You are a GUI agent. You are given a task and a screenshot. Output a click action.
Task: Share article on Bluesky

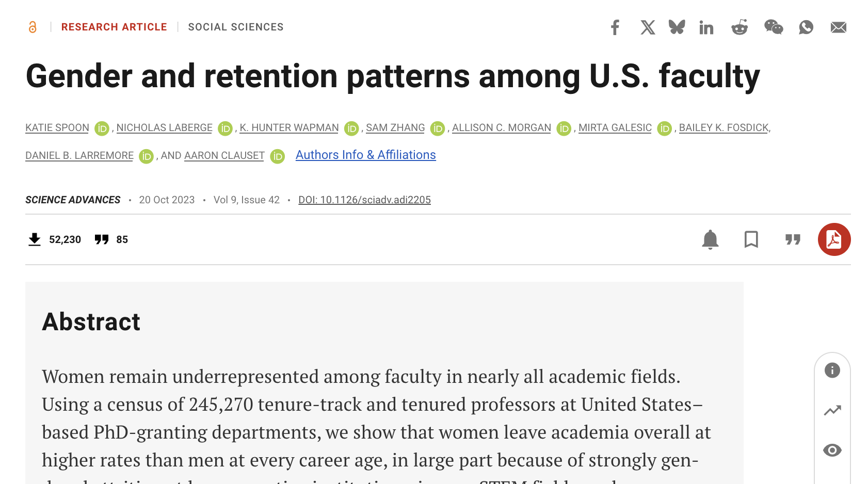677,27
